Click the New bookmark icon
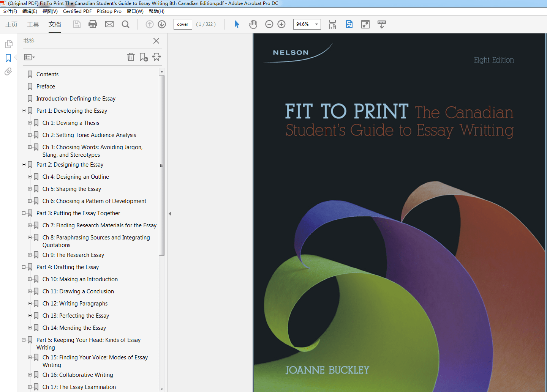 click(144, 57)
